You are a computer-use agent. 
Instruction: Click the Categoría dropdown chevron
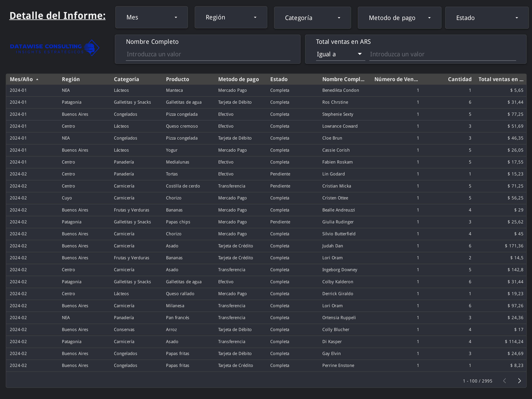click(339, 18)
